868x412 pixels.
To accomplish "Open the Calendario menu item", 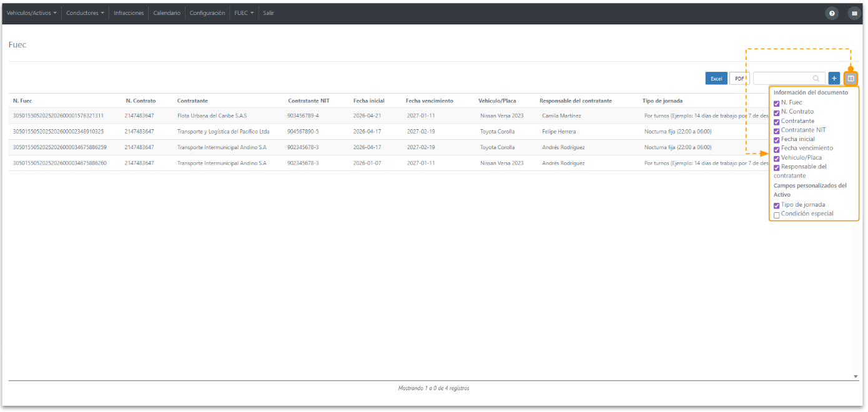I will tap(167, 13).
